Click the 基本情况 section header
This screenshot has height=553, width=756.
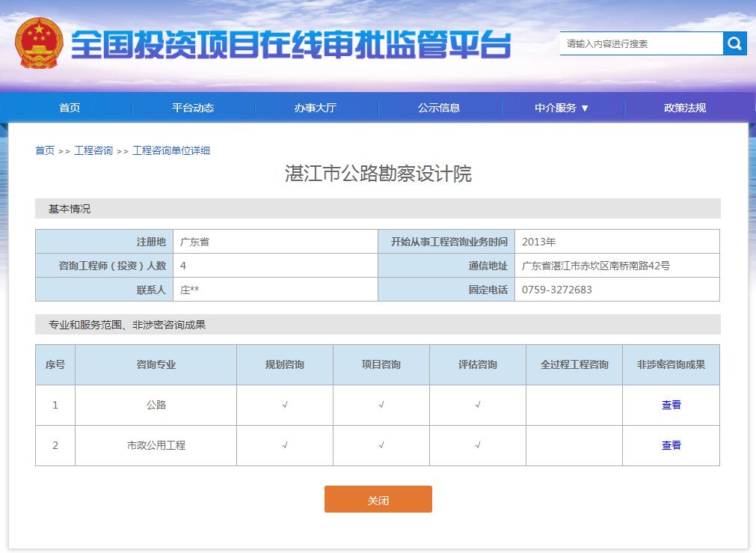69,210
